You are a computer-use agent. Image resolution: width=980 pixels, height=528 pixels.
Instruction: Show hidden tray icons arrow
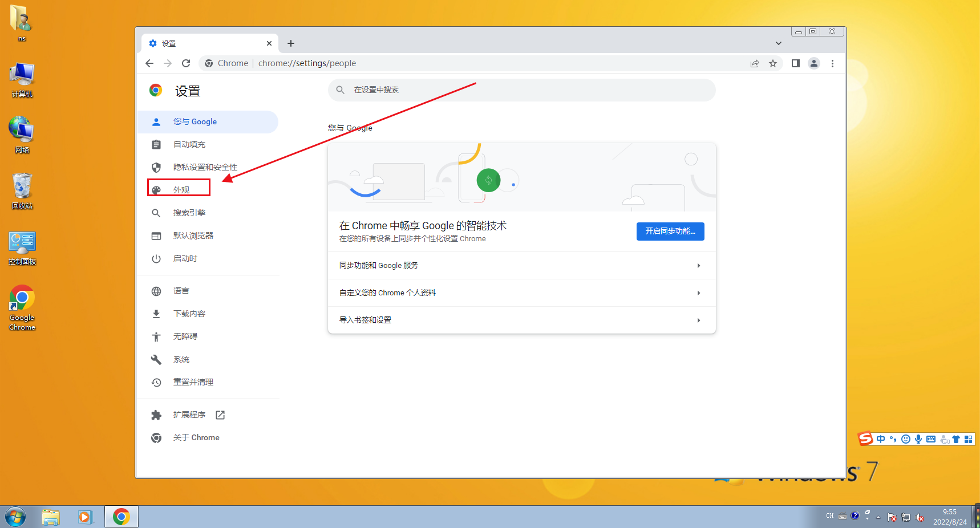[878, 517]
